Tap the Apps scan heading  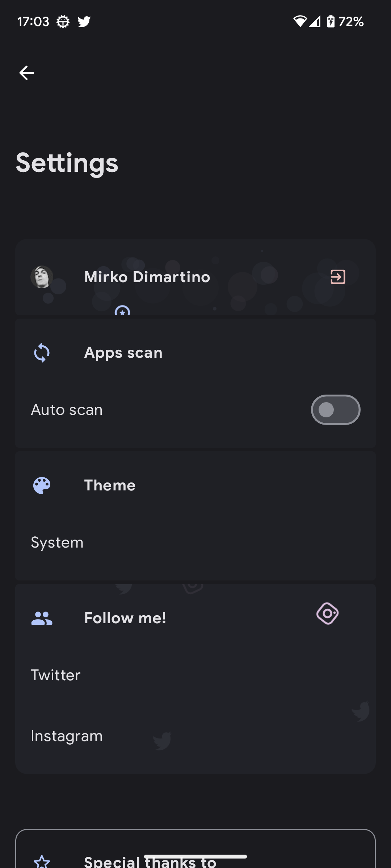(123, 353)
